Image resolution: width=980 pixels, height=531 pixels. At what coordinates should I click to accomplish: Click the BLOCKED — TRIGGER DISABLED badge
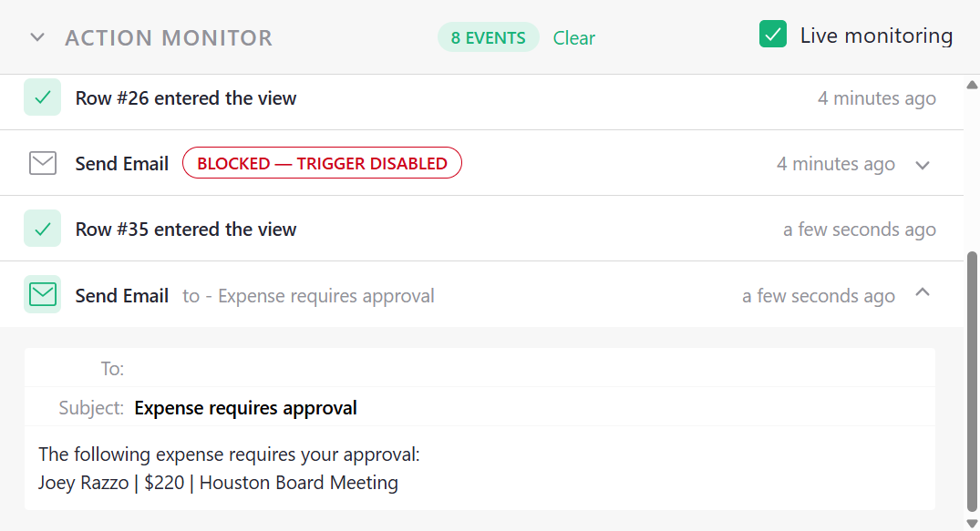click(322, 162)
